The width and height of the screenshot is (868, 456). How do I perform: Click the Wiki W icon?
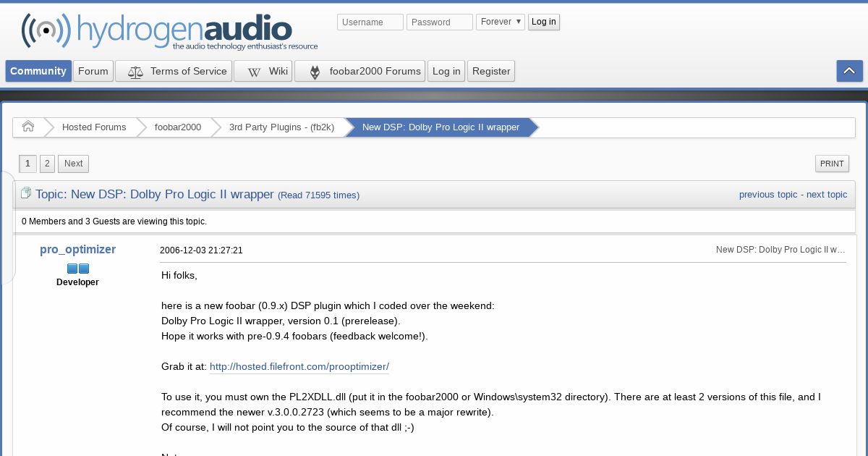(x=254, y=72)
